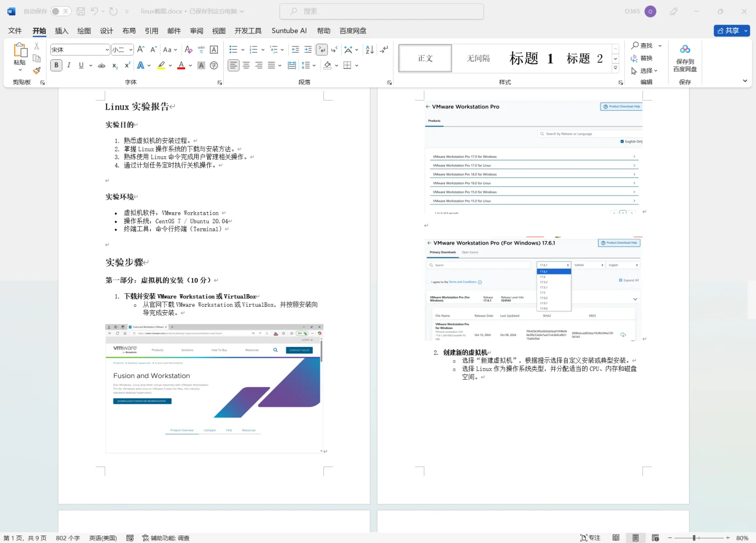Screen dimensions: 756x543
Task: Open the Suntube AI tab
Action: (289, 31)
